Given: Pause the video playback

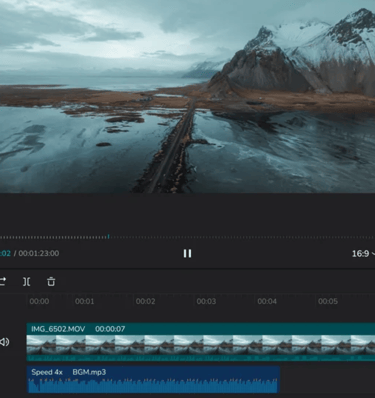Looking at the screenshot, I should coord(187,254).
